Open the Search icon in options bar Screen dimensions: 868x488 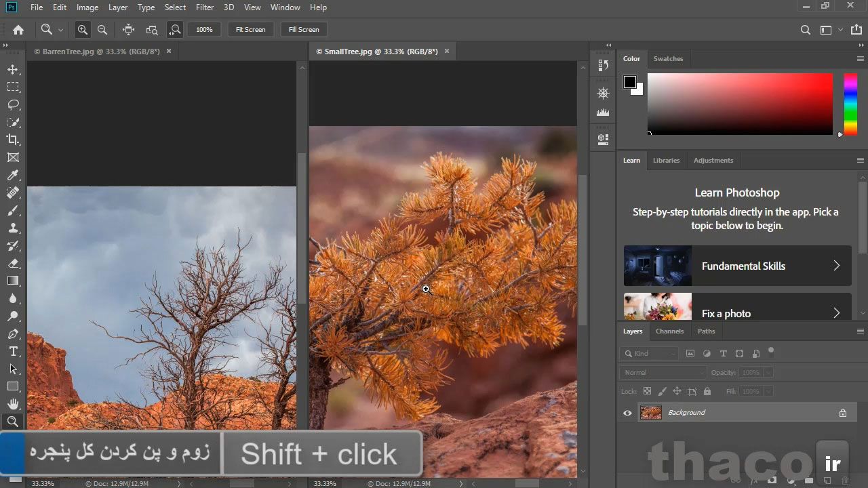tap(806, 29)
